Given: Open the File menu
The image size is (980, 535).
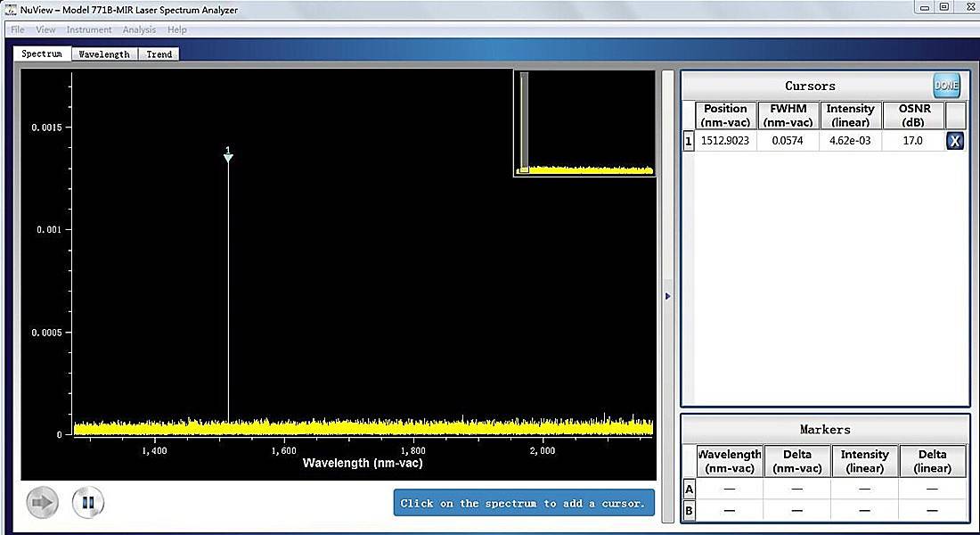Looking at the screenshot, I should coord(18,29).
